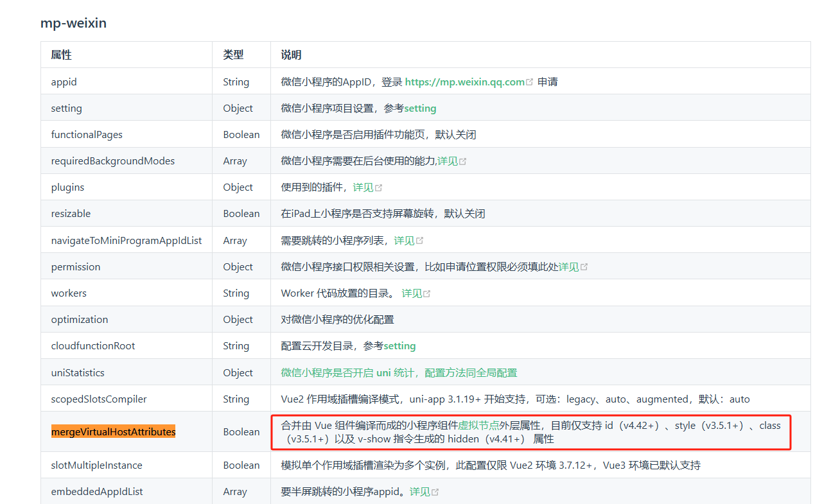Click the highlighted mergeVirtualHostAttributes text
Viewport: 831px width, 504px height.
coord(114,431)
